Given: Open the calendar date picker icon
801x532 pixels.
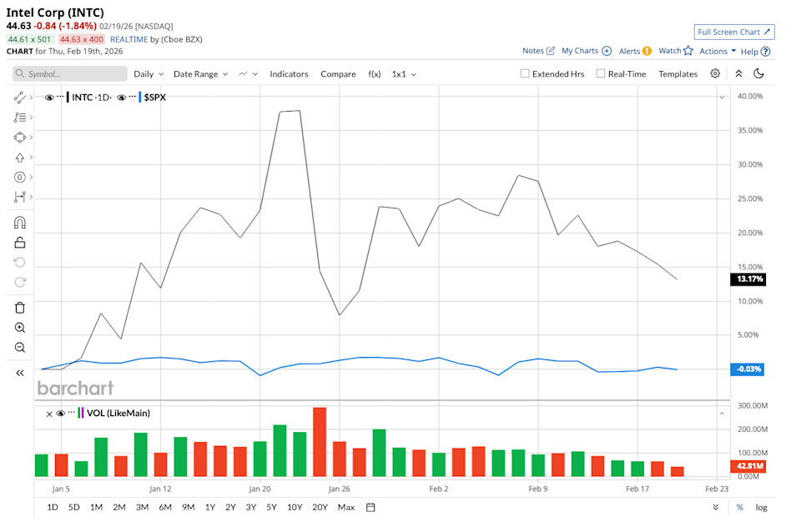Looking at the screenshot, I should (x=370, y=507).
